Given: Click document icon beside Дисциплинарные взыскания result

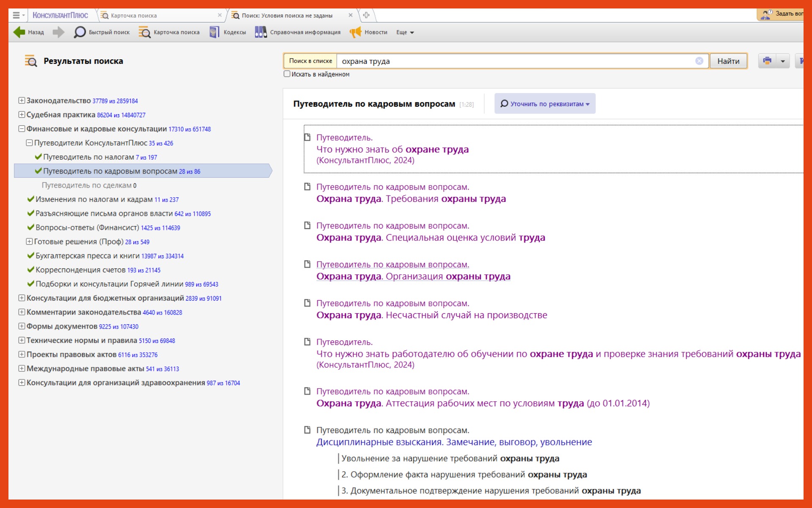Looking at the screenshot, I should (307, 430).
